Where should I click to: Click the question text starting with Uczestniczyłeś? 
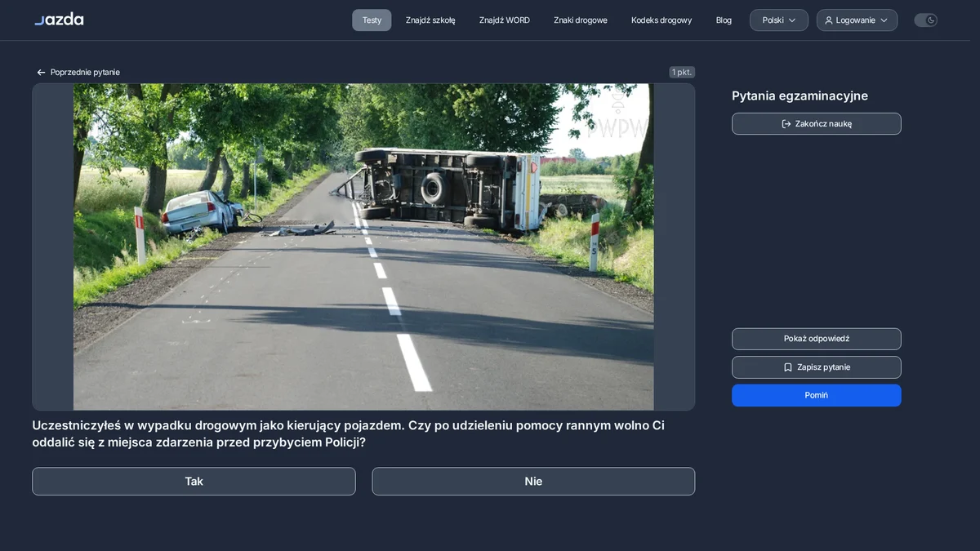(x=348, y=434)
